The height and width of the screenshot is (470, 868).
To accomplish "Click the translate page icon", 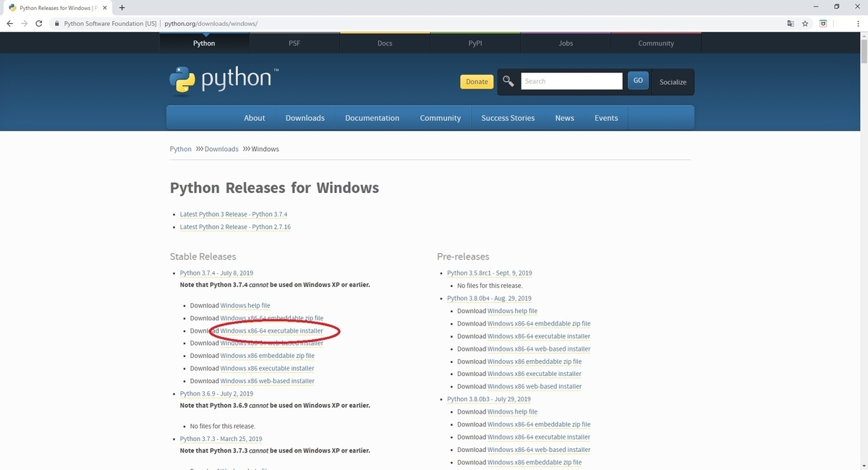I will click(x=791, y=23).
